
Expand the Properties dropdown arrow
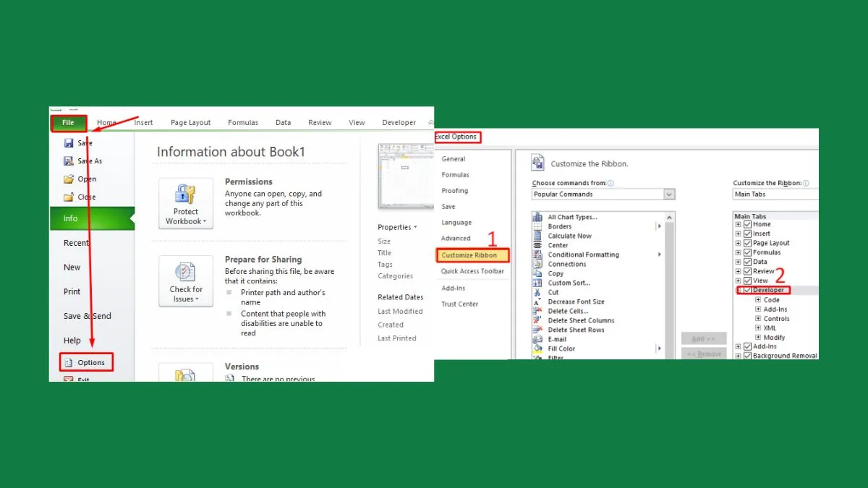(416, 227)
